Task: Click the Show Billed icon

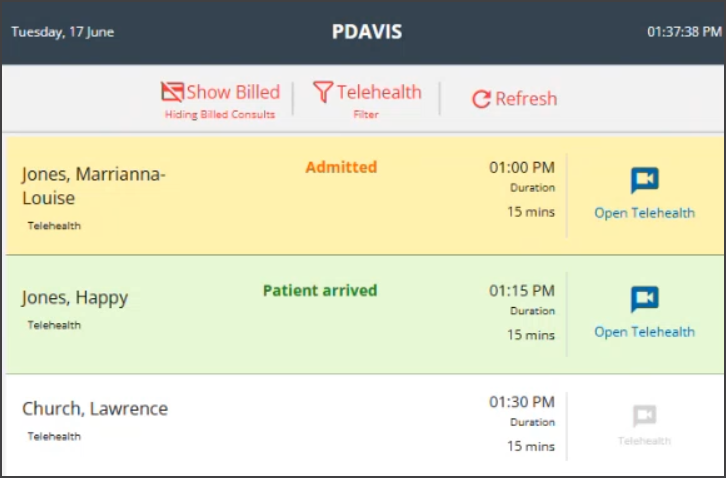Action: 173,92
